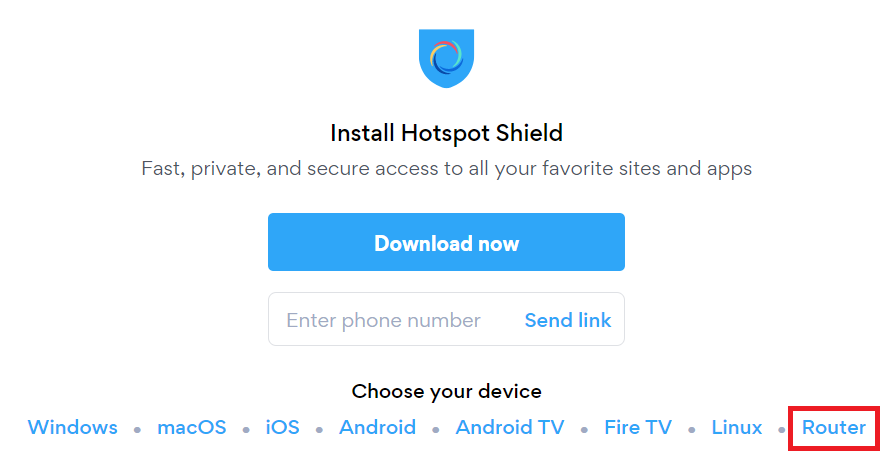Open the Fire TV link

point(638,427)
